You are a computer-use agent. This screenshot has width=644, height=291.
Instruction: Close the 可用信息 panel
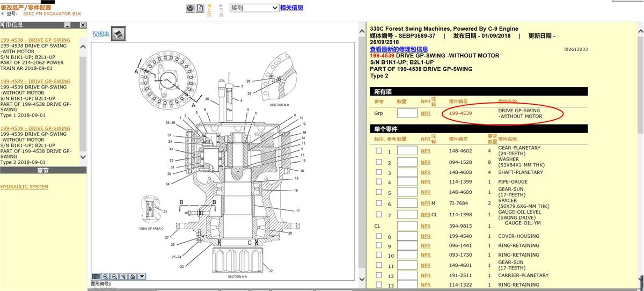click(83, 25)
